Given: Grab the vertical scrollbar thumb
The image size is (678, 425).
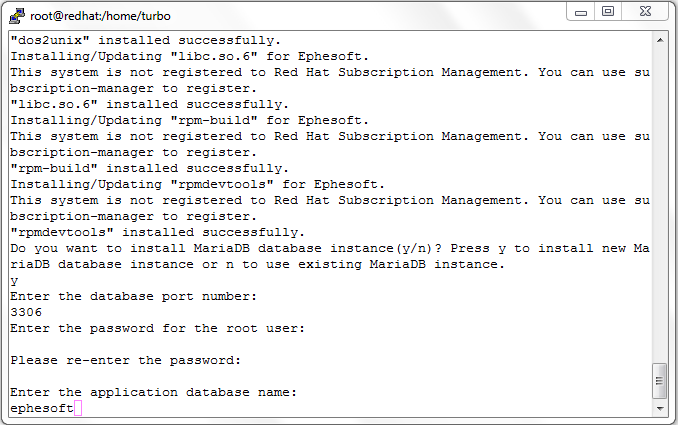Looking at the screenshot, I should pos(659,381).
